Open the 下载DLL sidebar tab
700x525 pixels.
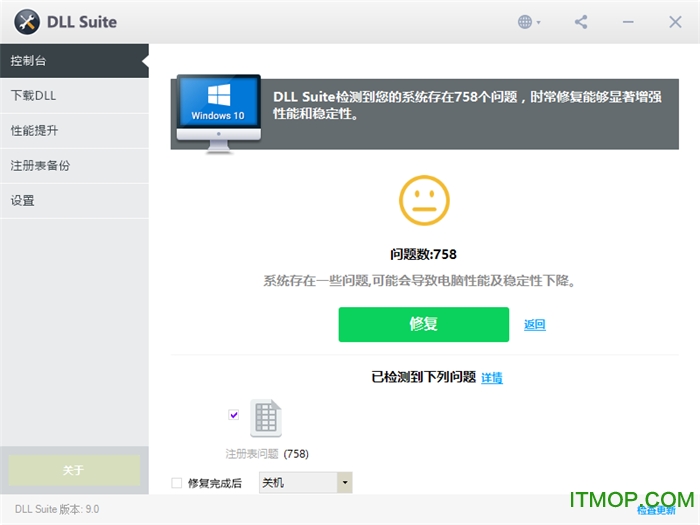74,96
